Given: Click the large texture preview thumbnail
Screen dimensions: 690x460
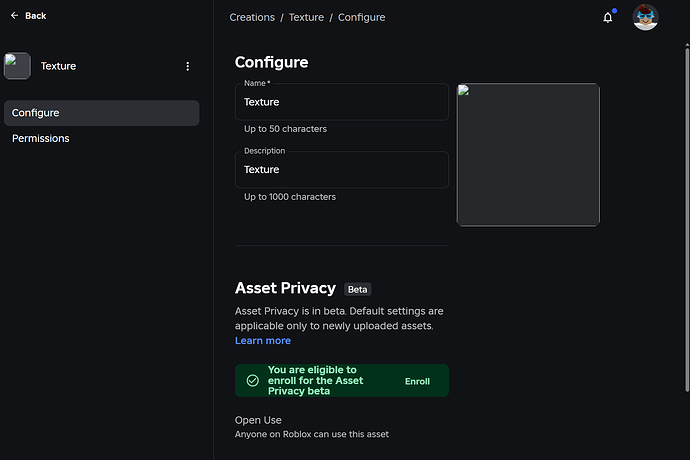Looking at the screenshot, I should click(x=528, y=155).
